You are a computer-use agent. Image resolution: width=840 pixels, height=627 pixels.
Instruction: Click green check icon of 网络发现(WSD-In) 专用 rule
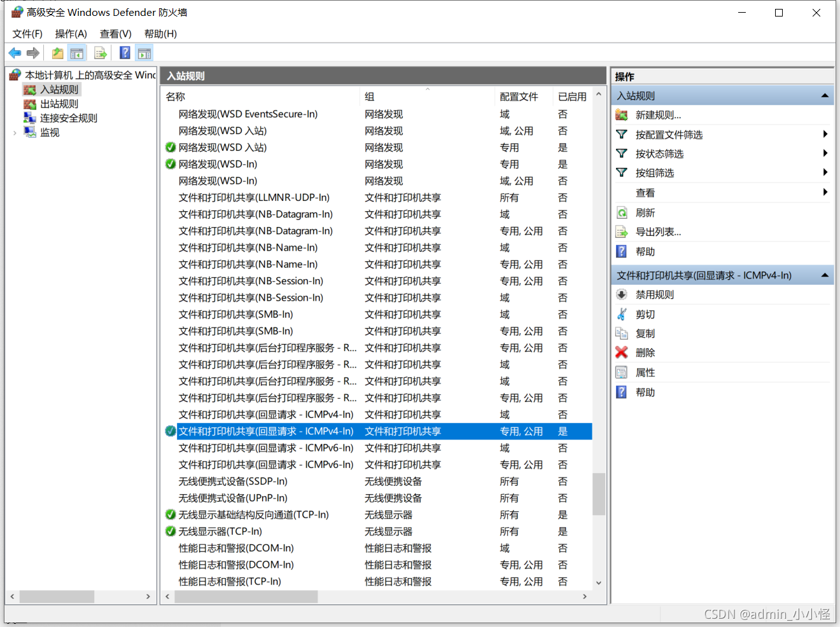click(171, 164)
